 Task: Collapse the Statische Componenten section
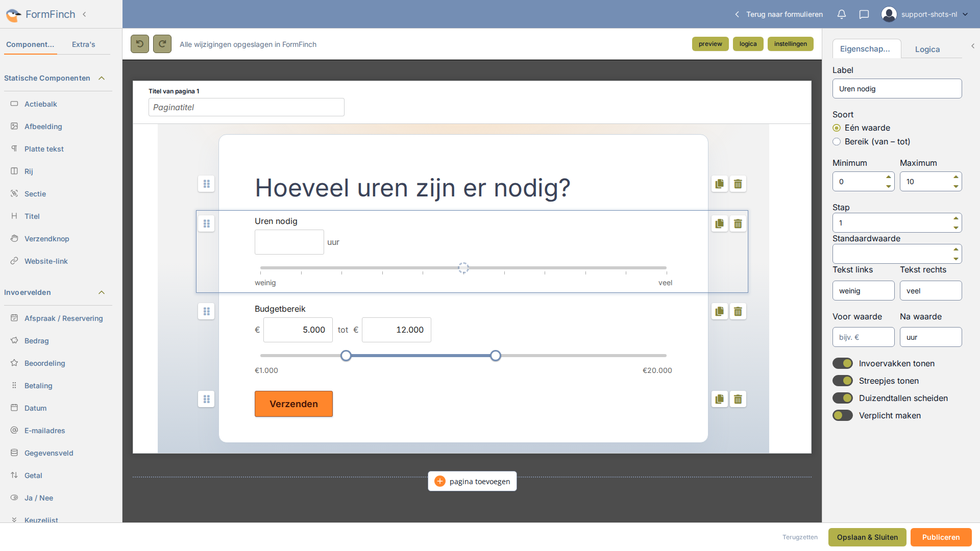point(102,78)
